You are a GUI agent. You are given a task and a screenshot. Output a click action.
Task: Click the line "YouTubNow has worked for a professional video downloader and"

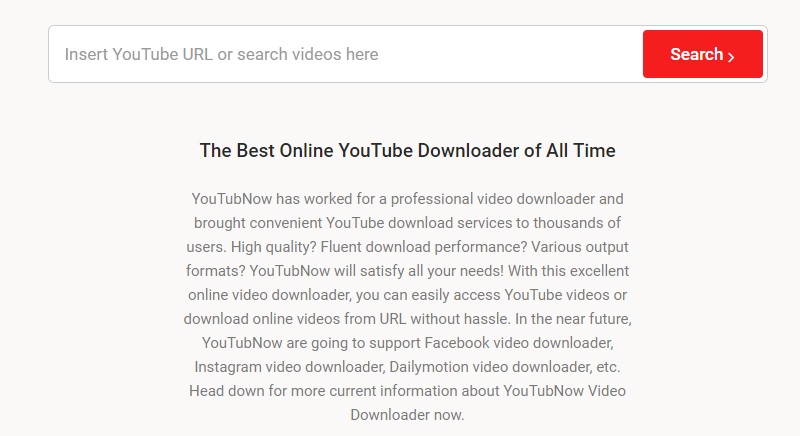(407, 199)
